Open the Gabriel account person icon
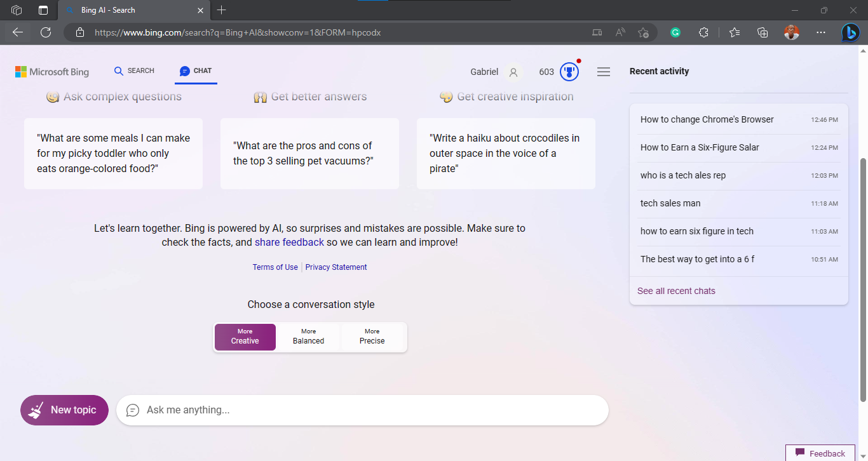Screen dimensions: 868x461 coord(513,72)
